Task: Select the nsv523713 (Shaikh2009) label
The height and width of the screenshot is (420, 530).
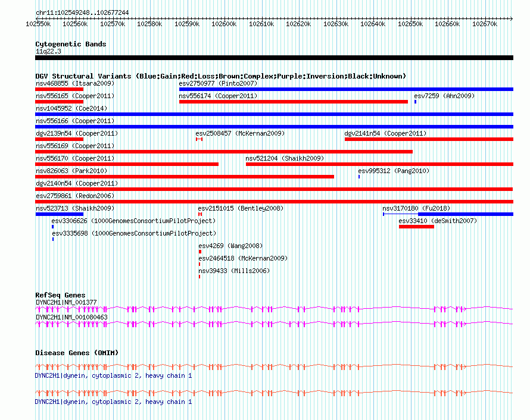Action: 75,208
